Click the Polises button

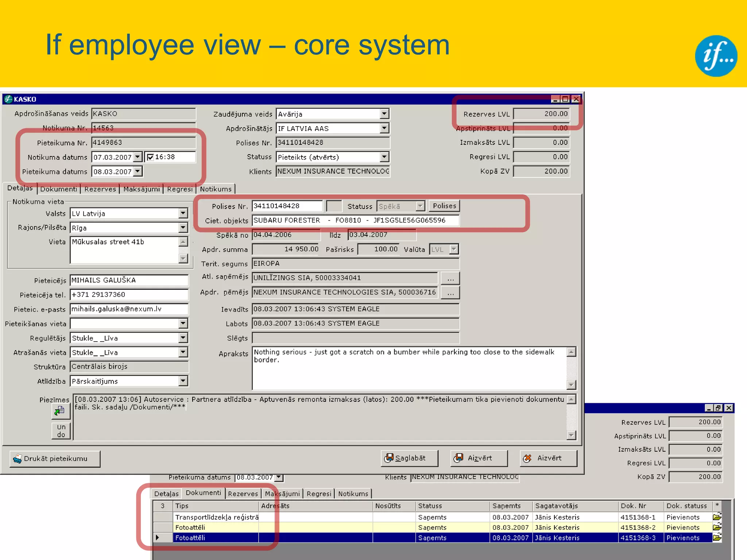point(444,206)
